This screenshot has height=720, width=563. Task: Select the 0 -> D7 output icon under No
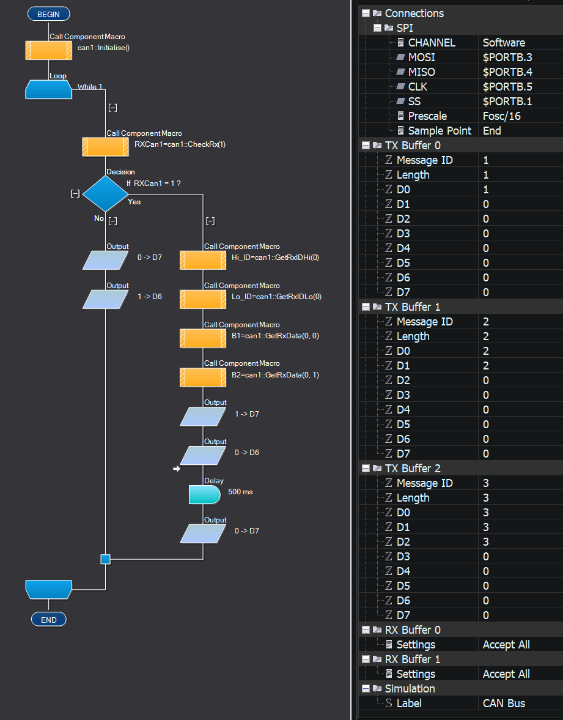click(105, 260)
